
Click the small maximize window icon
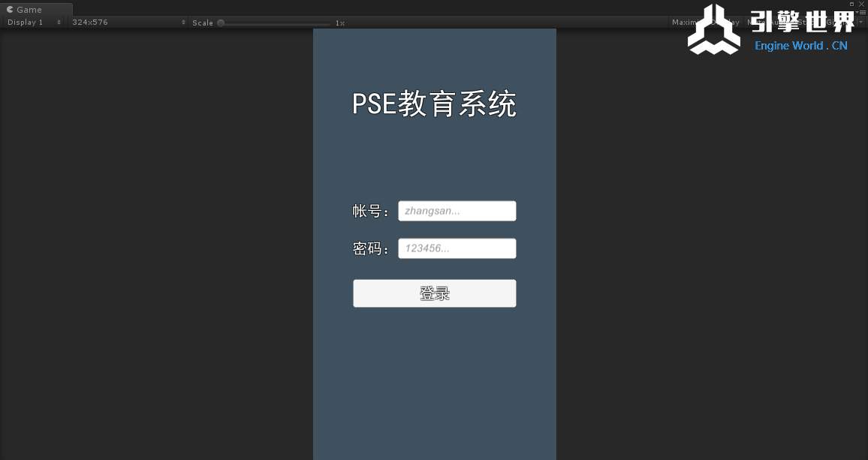click(851, 4)
